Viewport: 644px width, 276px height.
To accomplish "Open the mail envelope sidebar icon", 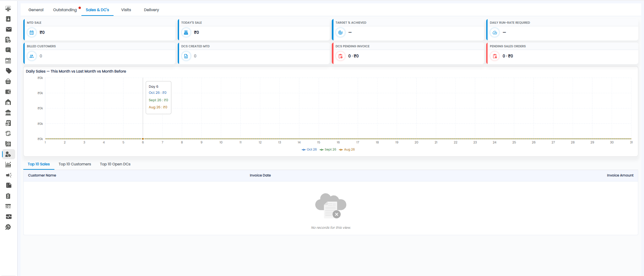I will pos(8,29).
